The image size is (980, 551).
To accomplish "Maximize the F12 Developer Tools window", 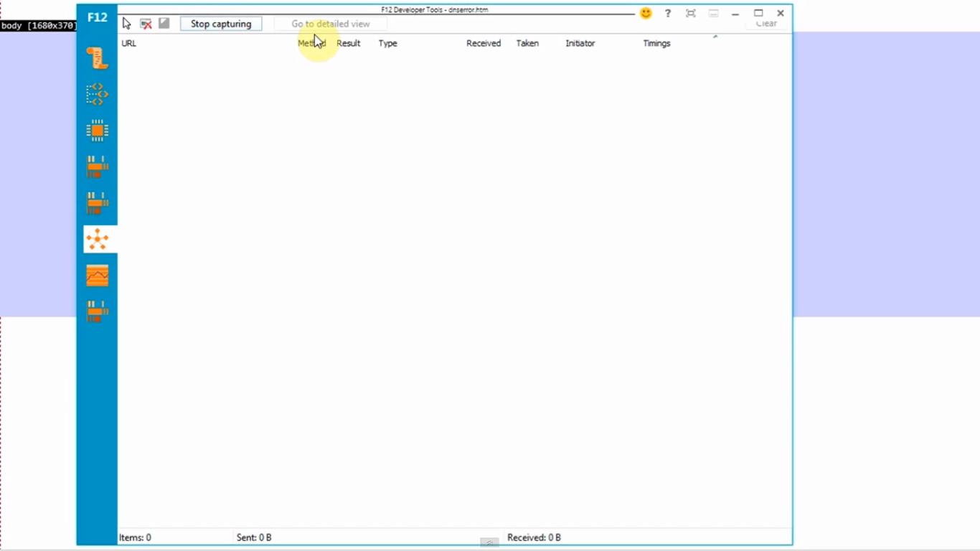I will 758,13.
